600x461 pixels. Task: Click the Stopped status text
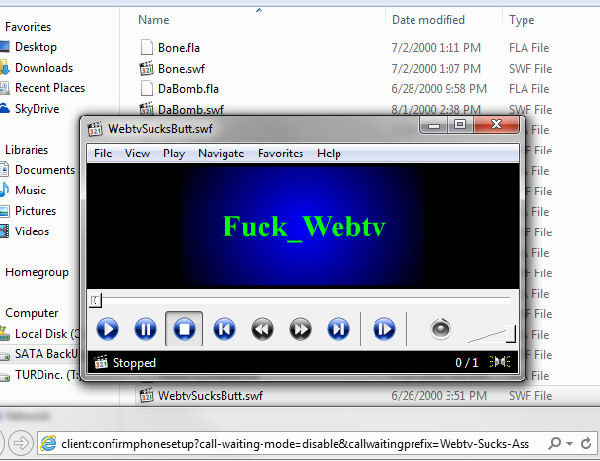coord(134,363)
